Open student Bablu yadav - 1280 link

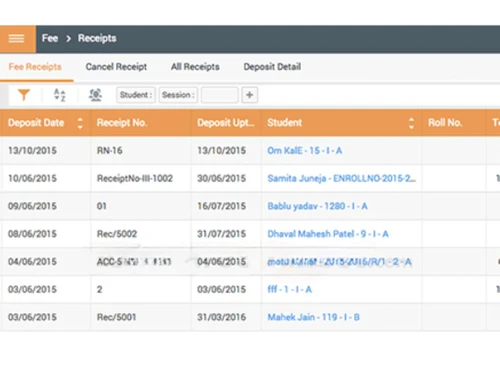click(x=317, y=206)
